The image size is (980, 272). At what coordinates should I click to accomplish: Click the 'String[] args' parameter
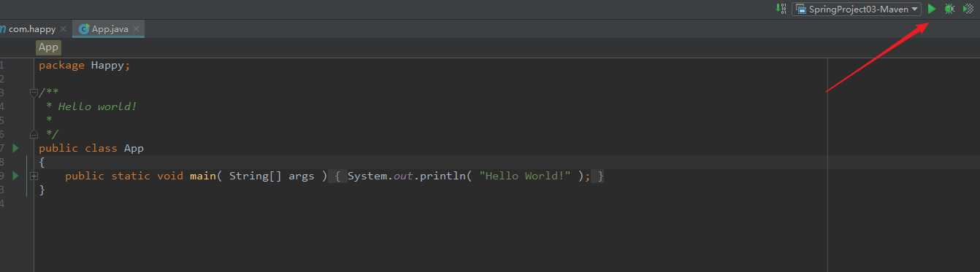[x=272, y=176]
